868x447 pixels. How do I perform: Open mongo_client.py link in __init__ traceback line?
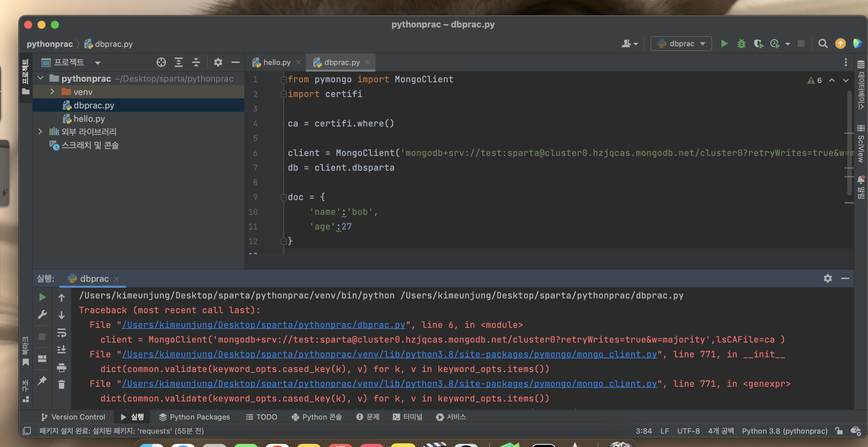coord(389,354)
